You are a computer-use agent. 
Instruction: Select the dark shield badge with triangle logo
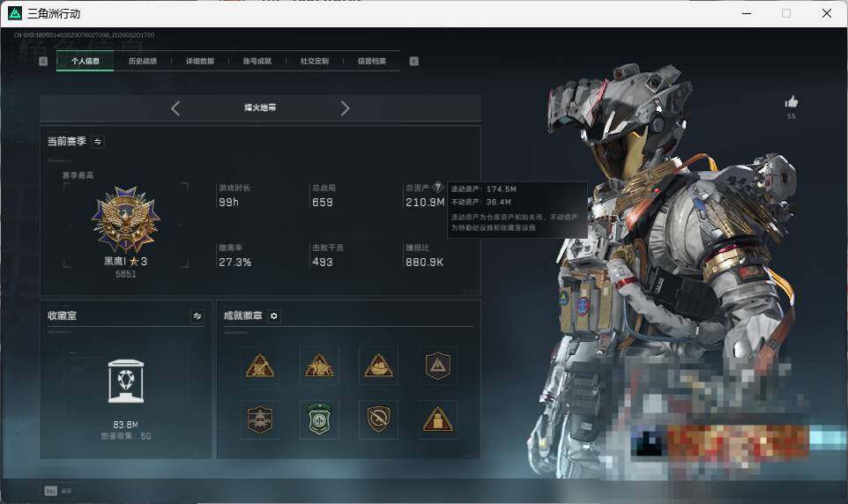coord(437,366)
